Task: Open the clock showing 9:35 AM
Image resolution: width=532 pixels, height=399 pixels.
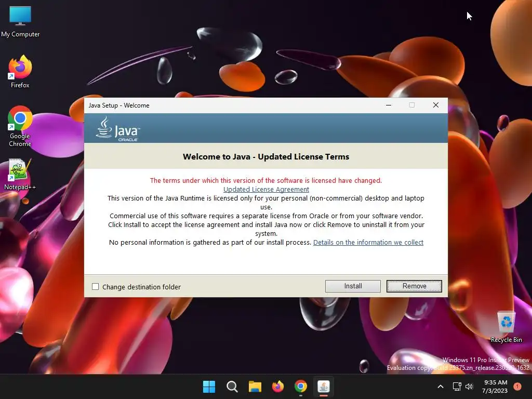Action: pyautogui.click(x=495, y=387)
